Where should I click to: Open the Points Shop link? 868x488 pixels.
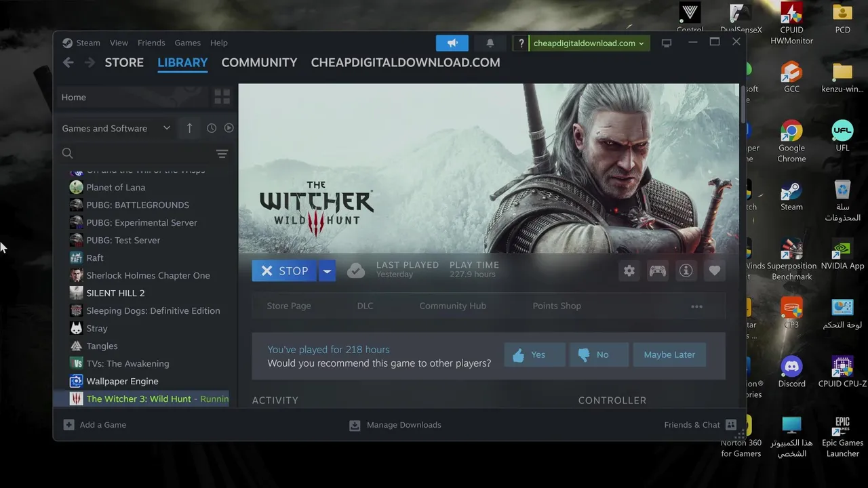point(557,306)
